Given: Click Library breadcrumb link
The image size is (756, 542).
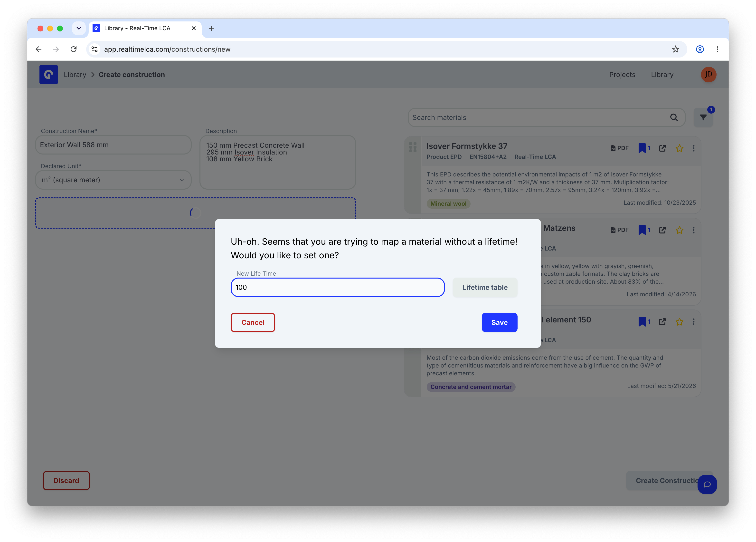Looking at the screenshot, I should point(75,74).
